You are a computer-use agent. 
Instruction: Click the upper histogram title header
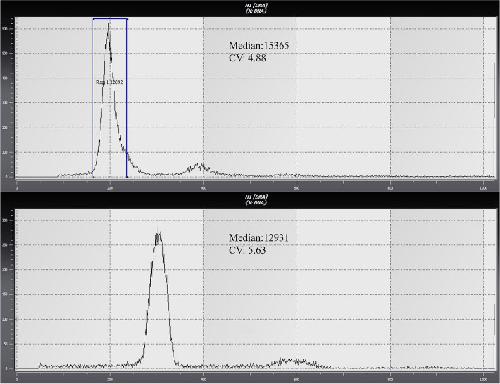point(256,8)
